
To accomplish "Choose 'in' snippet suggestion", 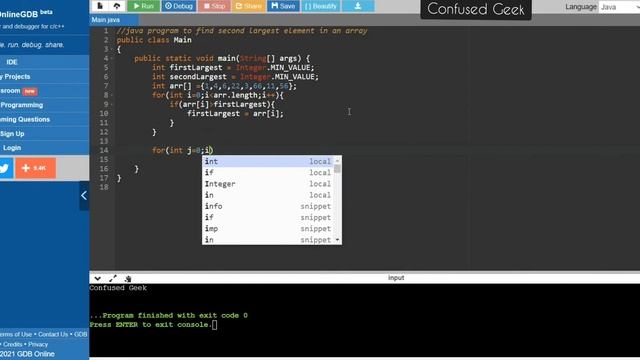I will coord(268,240).
